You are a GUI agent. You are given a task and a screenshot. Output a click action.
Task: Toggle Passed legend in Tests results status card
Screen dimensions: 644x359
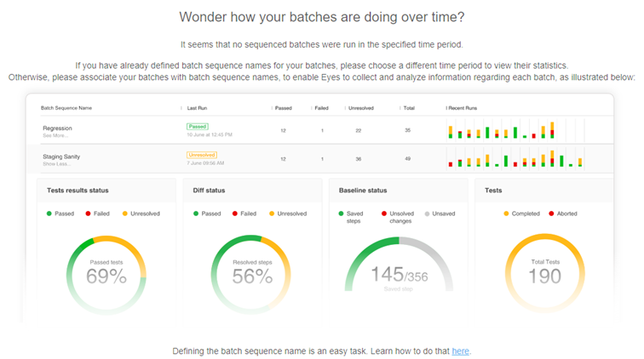click(x=61, y=214)
